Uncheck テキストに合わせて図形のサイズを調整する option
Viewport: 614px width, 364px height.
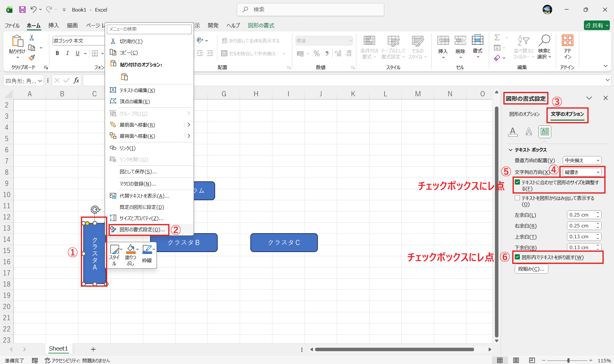click(x=518, y=182)
